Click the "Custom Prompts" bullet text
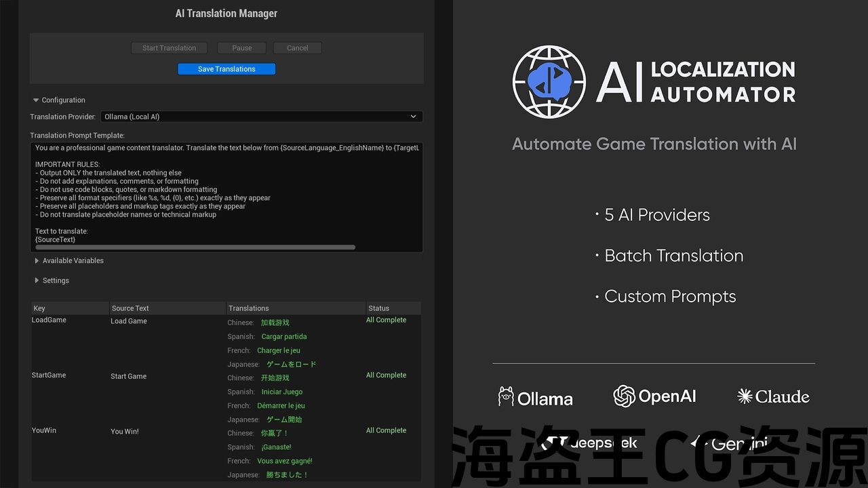 [x=670, y=297]
